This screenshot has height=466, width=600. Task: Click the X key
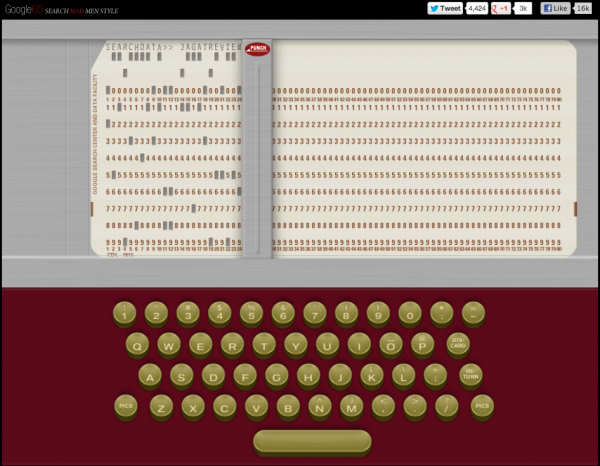(193, 407)
